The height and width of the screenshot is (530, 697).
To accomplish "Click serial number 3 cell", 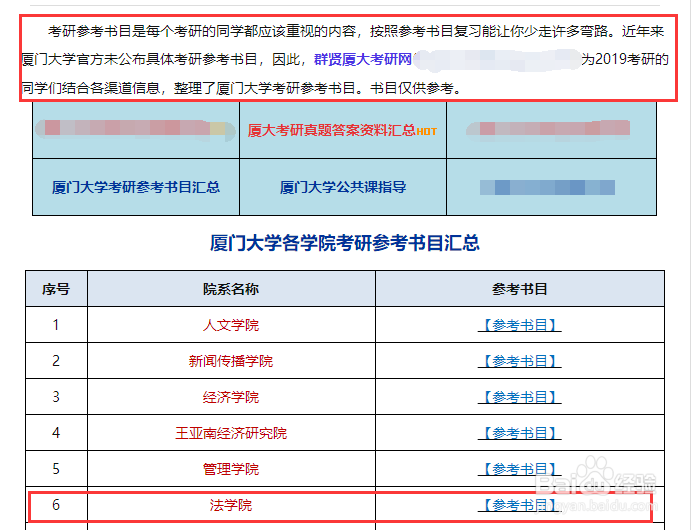I will 56,397.
